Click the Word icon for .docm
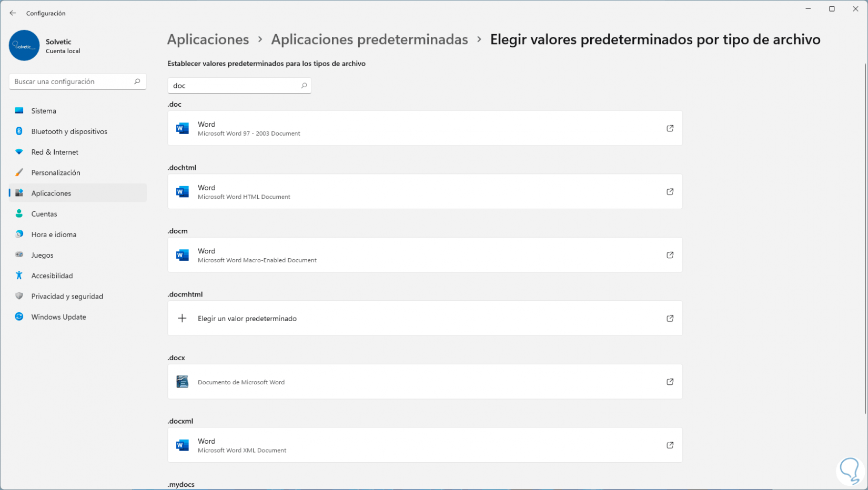Screen dimensions: 868x490 (x=183, y=255)
